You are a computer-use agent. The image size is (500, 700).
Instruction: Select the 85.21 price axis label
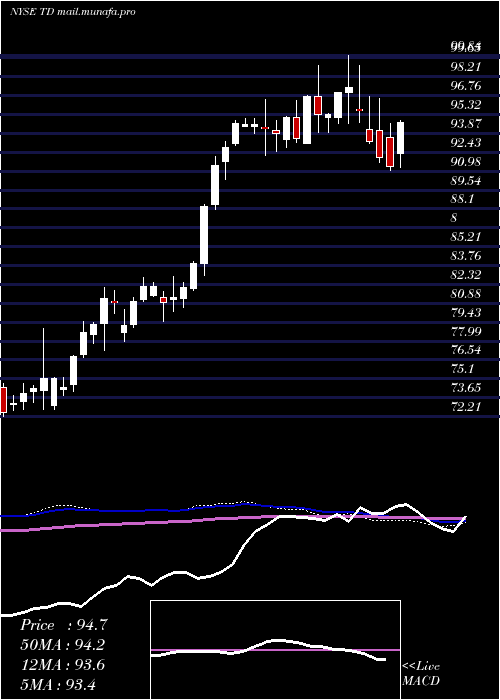coord(467,237)
